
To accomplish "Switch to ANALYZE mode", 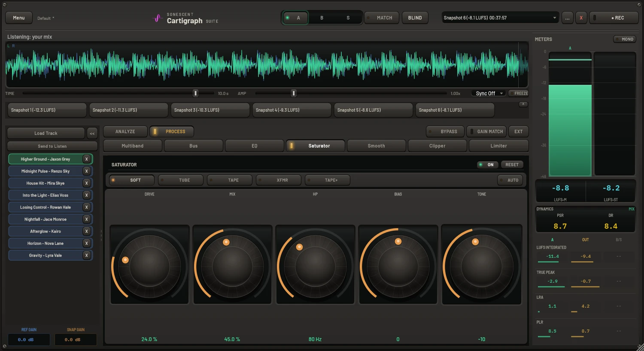I will pyautogui.click(x=125, y=131).
